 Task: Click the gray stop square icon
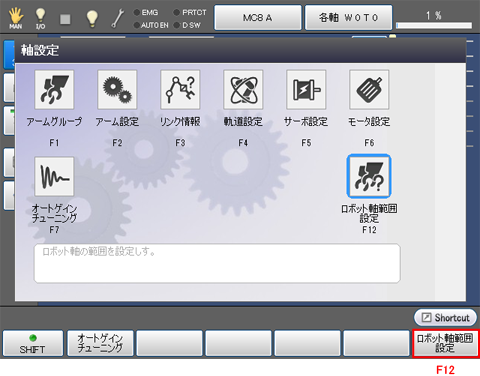pyautogui.click(x=65, y=19)
